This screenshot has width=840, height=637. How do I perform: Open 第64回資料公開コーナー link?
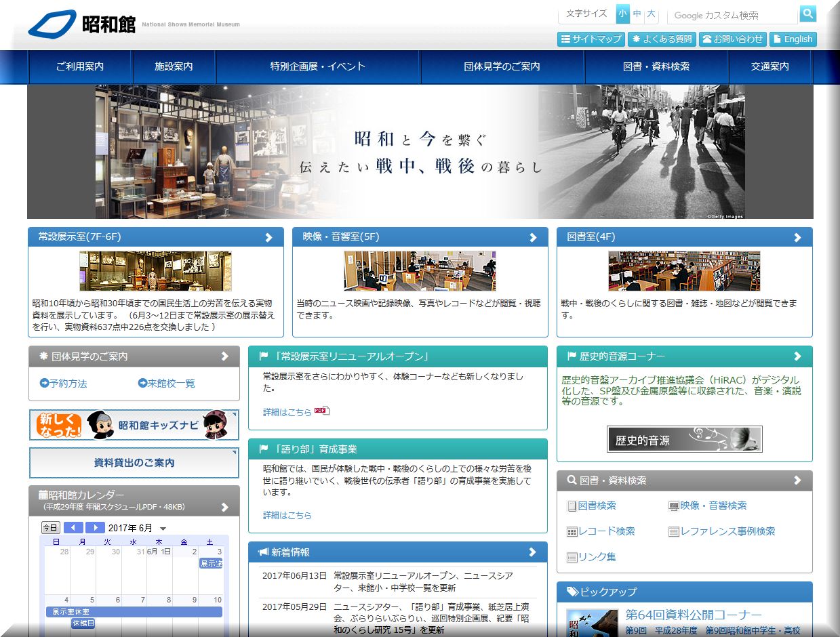pyautogui.click(x=694, y=615)
